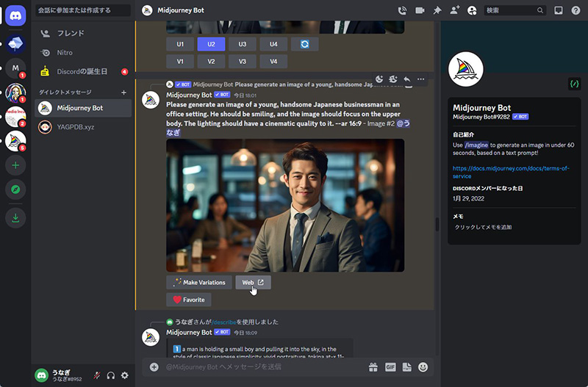Toggle microphone mute in the user panel
The width and height of the screenshot is (588, 387).
(x=97, y=375)
